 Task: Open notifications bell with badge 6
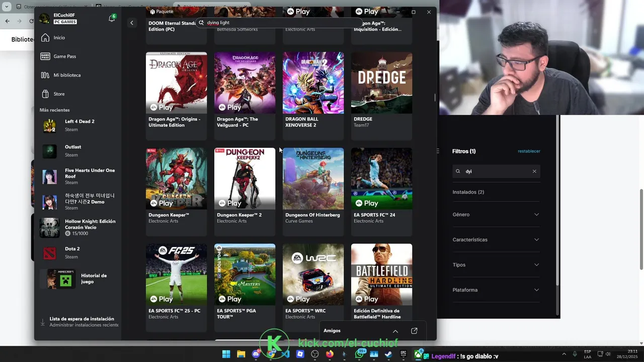click(x=112, y=19)
